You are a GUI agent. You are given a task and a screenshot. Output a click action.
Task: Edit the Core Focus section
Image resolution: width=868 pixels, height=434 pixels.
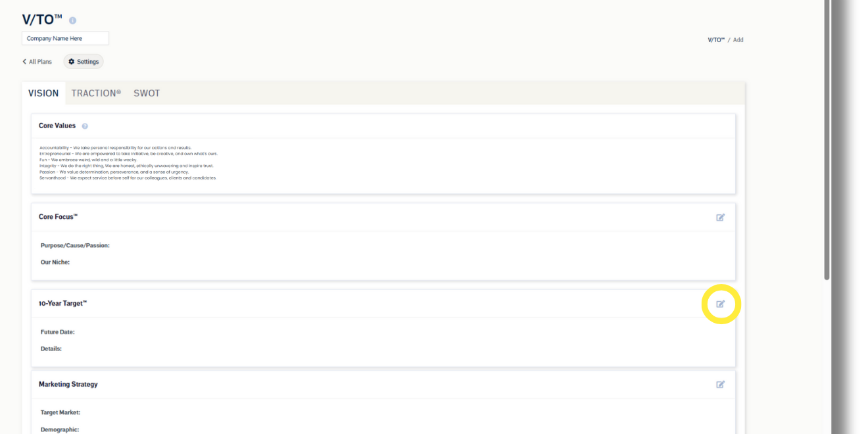tap(721, 218)
